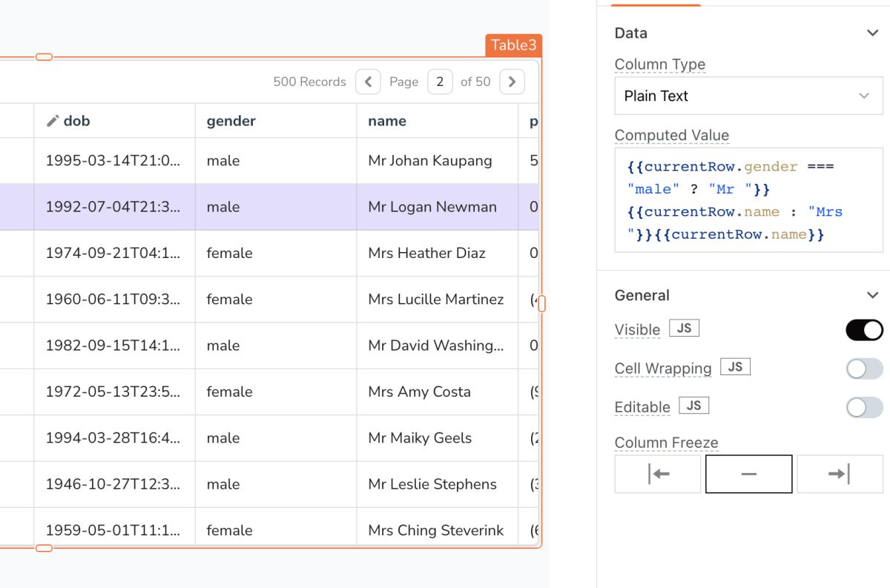Click JS button next to Visible
Image resolution: width=890 pixels, height=588 pixels.
pos(684,328)
